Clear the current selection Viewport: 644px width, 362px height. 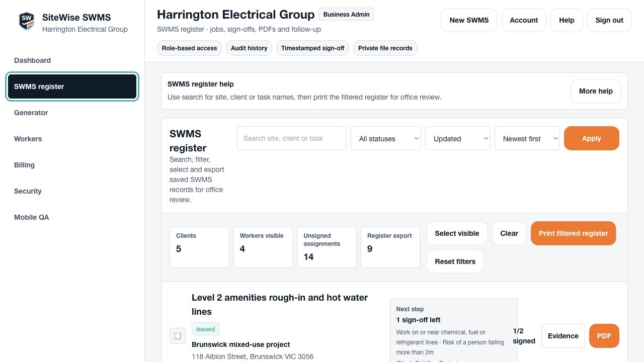click(509, 233)
